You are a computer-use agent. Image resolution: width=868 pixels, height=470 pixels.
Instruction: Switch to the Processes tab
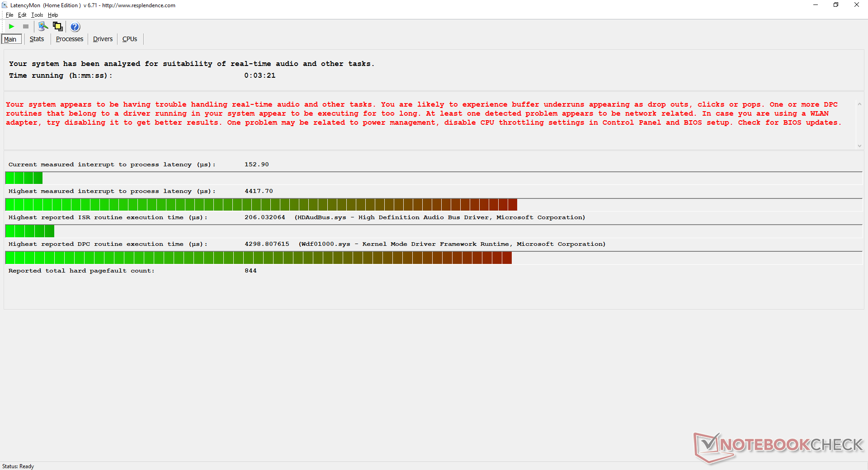(x=69, y=39)
